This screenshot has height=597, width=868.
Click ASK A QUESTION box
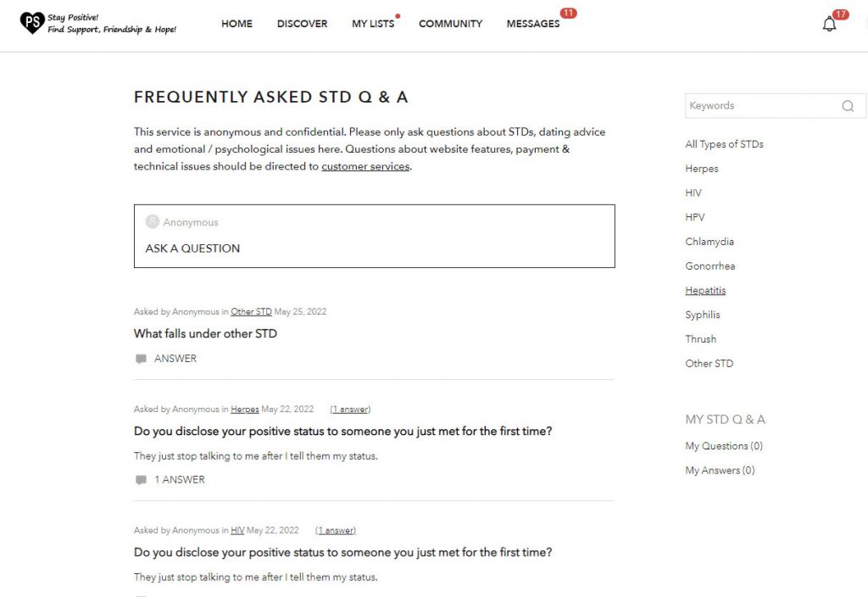coord(374,236)
